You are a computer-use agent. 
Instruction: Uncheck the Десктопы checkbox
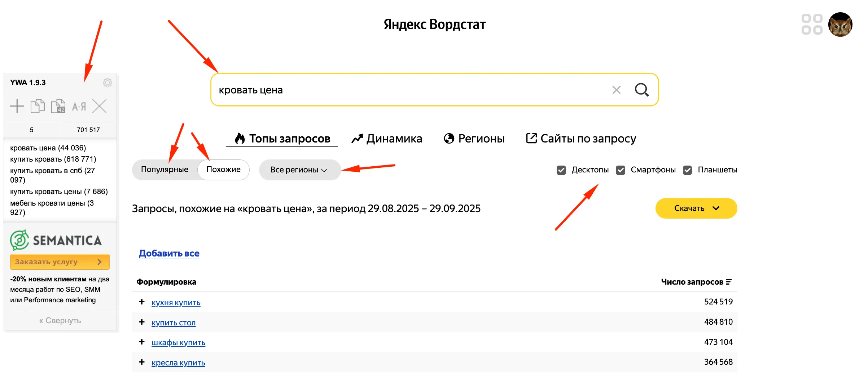561,170
